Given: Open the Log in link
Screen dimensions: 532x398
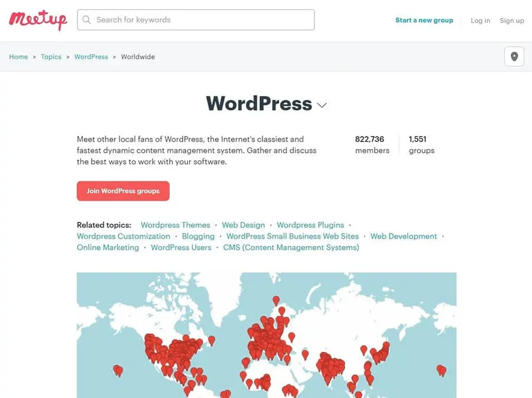Looking at the screenshot, I should (480, 21).
